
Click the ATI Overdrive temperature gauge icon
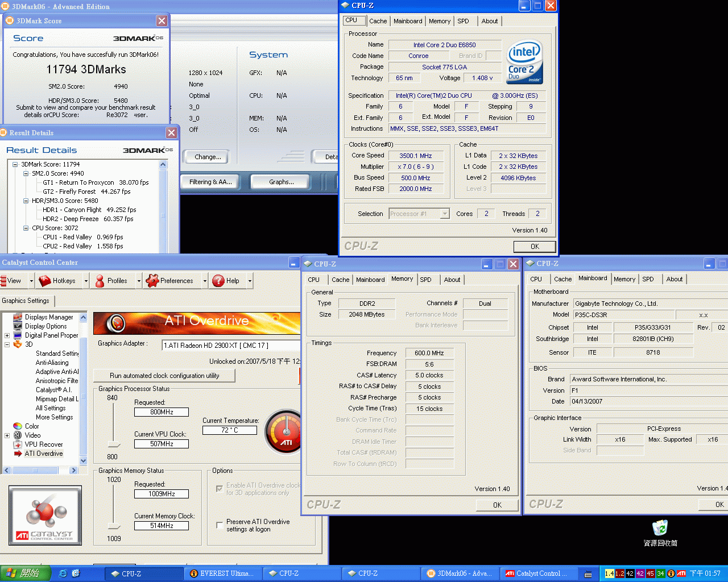(284, 432)
